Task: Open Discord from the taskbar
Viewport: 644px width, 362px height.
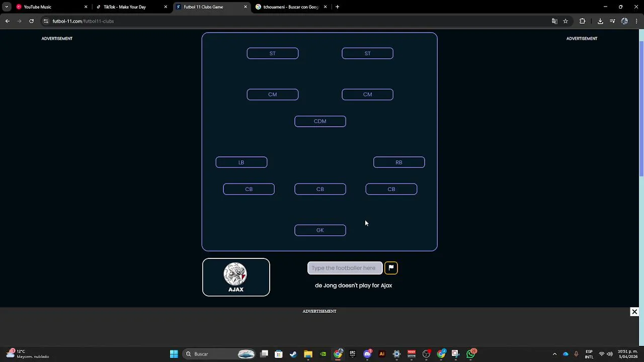Action: (x=367, y=354)
